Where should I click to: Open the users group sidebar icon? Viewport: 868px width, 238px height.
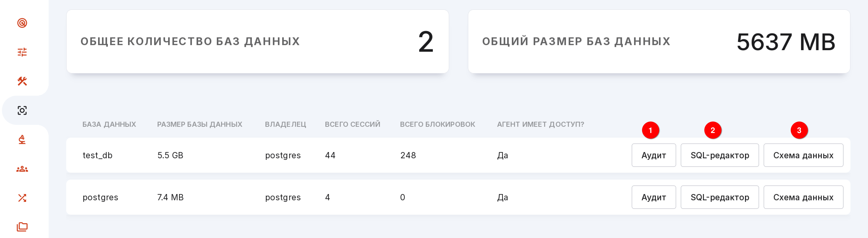point(22,169)
